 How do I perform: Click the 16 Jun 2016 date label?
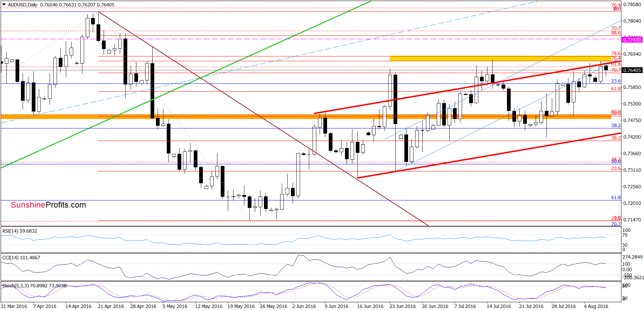point(370,306)
